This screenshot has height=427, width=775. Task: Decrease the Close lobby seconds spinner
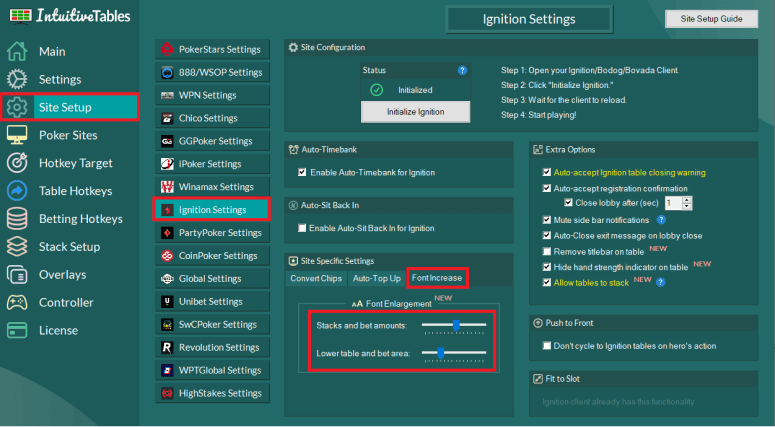[x=687, y=206]
